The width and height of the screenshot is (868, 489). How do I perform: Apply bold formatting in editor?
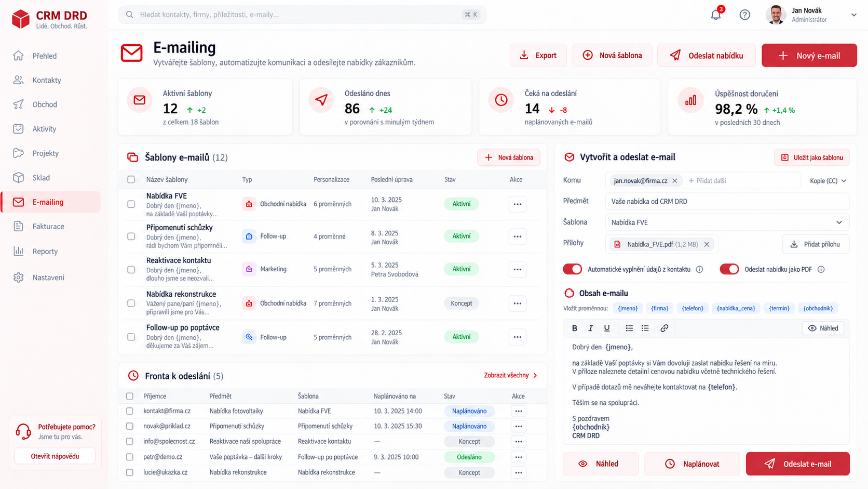pos(574,328)
